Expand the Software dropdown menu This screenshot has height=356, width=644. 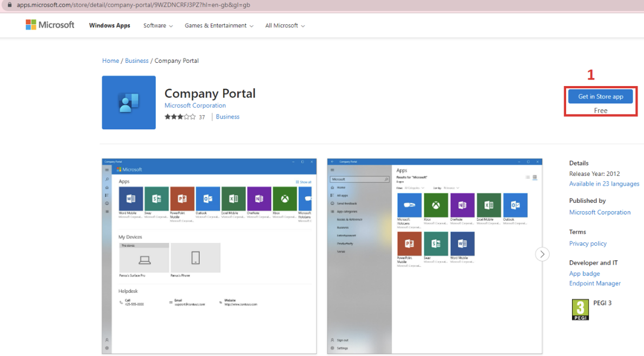tap(158, 25)
